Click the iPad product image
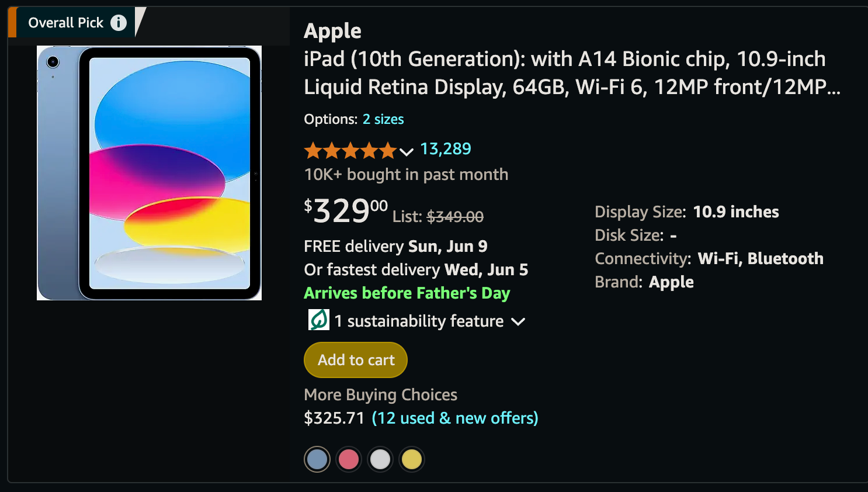The width and height of the screenshot is (868, 492). coord(149,173)
